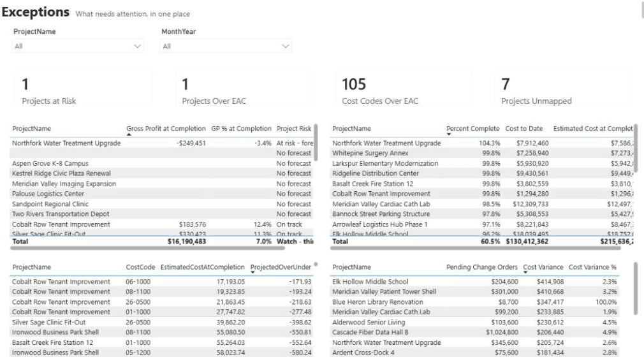Click the $12,309,733 cost to date value

tap(531, 204)
